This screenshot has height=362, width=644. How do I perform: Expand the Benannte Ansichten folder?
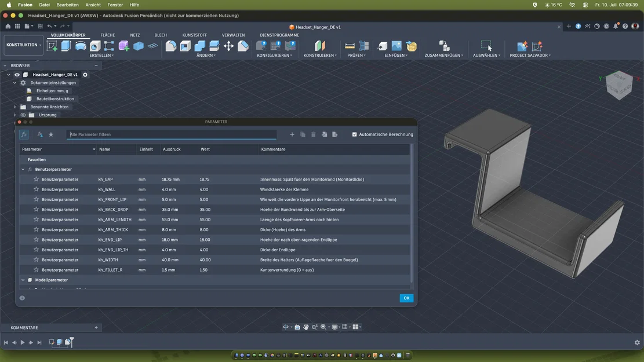click(x=15, y=107)
